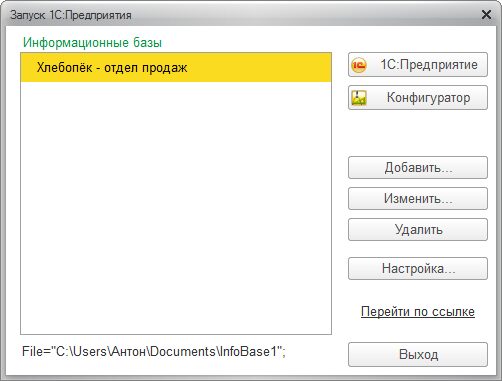The height and width of the screenshot is (381, 502).
Task: Launch 1С:Предприятие mode
Action: coord(418,65)
